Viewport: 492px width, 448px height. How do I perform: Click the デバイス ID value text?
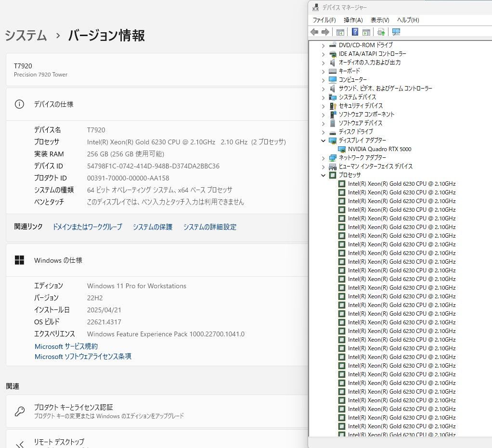[x=153, y=166]
